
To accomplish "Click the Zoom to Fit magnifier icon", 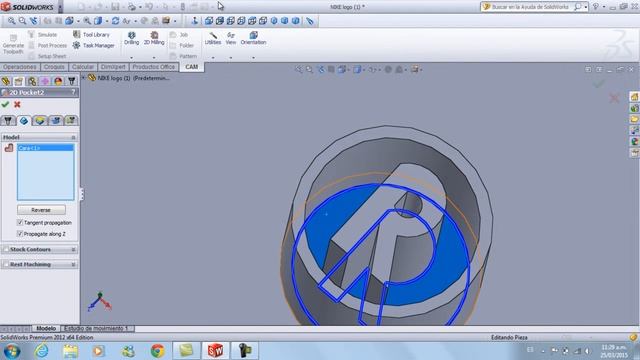I will 11,21.
